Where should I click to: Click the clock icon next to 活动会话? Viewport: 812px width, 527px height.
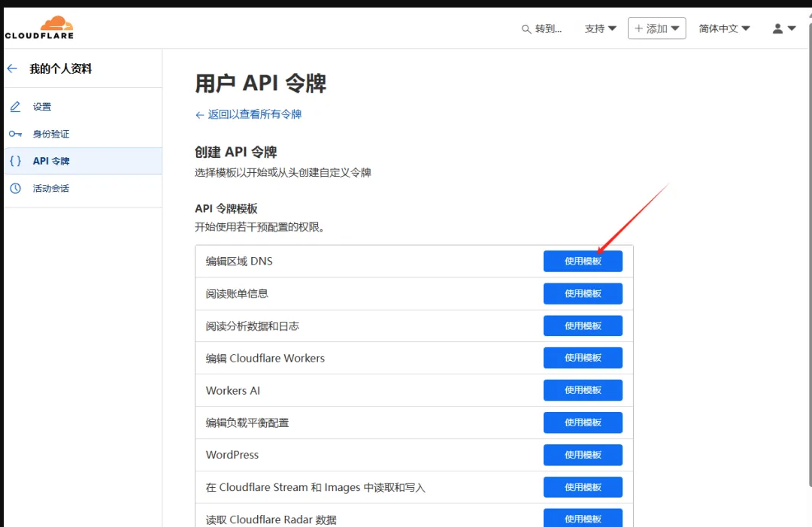(16, 189)
